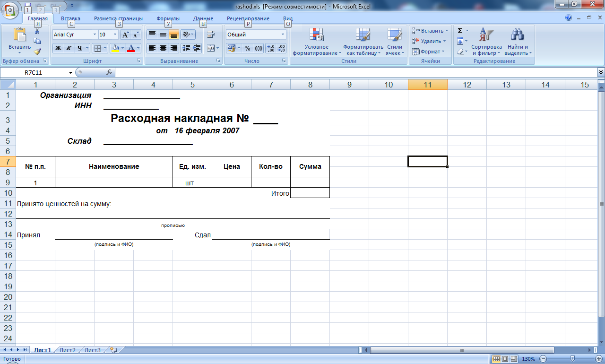Click the insert new worksheet tab icon
This screenshot has height=364, width=605.
click(113, 350)
